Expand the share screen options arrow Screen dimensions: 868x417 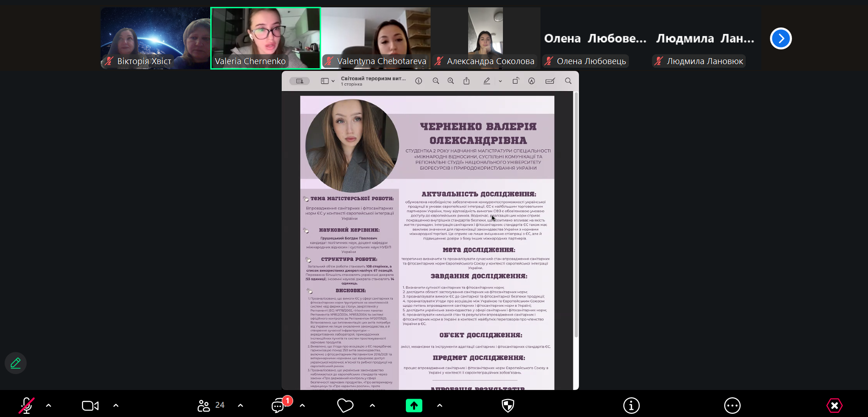(440, 406)
